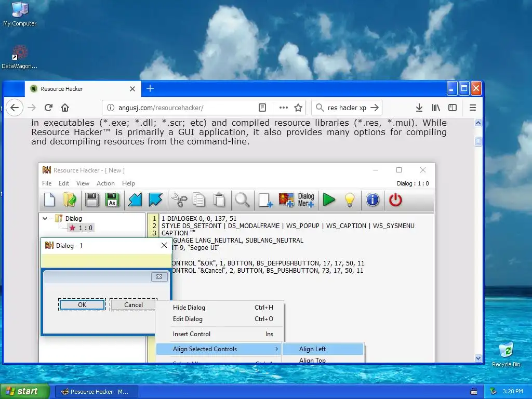Click the Paste clipboard icon
The height and width of the screenshot is (399, 532).
tap(219, 200)
